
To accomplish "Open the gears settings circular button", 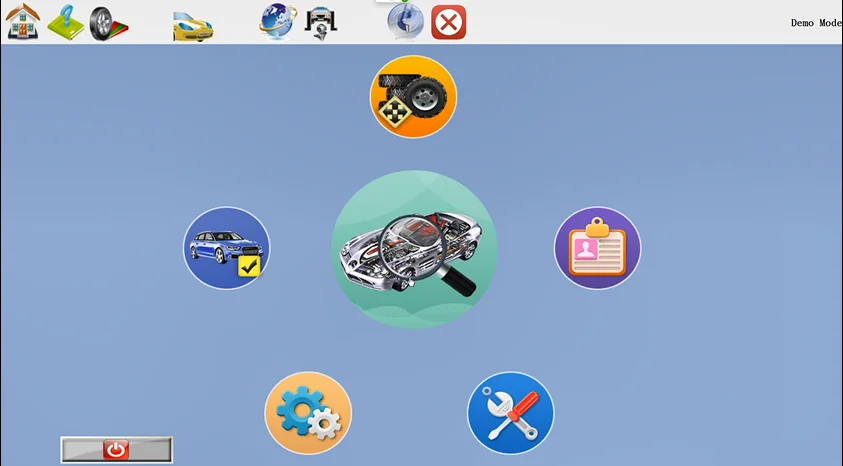I will click(308, 413).
